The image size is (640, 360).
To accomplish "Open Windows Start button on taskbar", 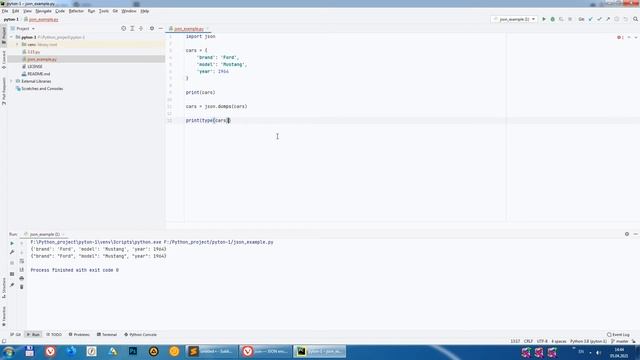I will [x=9, y=351].
